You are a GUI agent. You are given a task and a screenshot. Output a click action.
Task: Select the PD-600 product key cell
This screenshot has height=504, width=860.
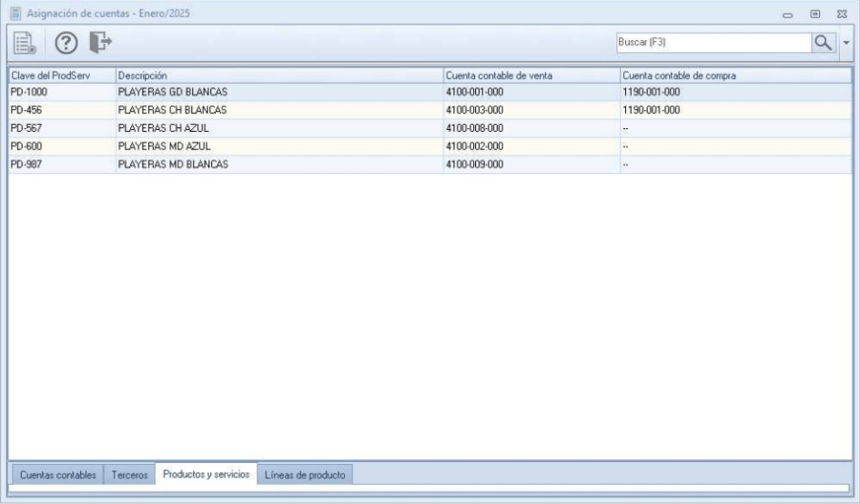tap(62, 146)
